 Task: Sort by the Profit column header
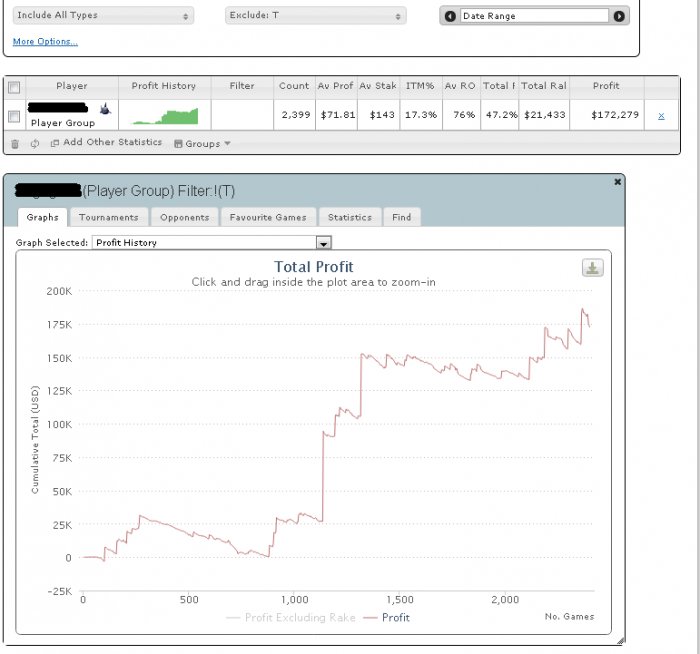(606, 86)
